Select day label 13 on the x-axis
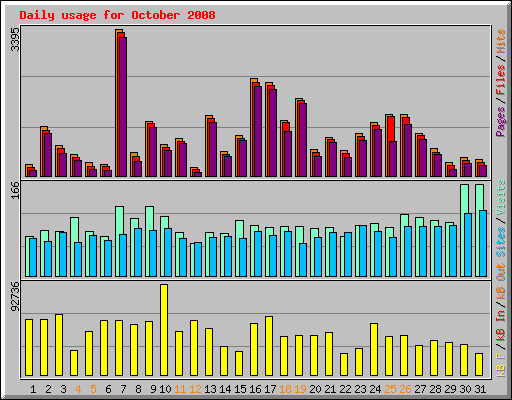The width and height of the screenshot is (512, 400). coord(210,389)
